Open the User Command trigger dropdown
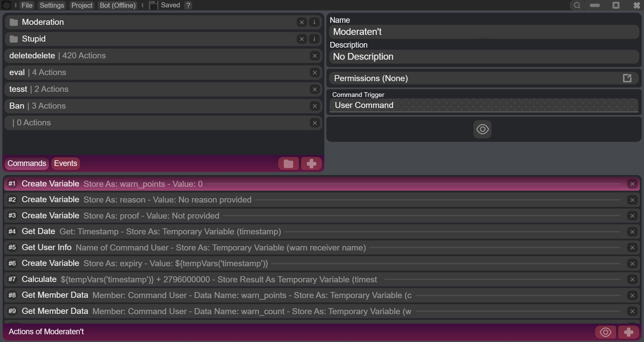This screenshot has width=644, height=342. pos(484,105)
